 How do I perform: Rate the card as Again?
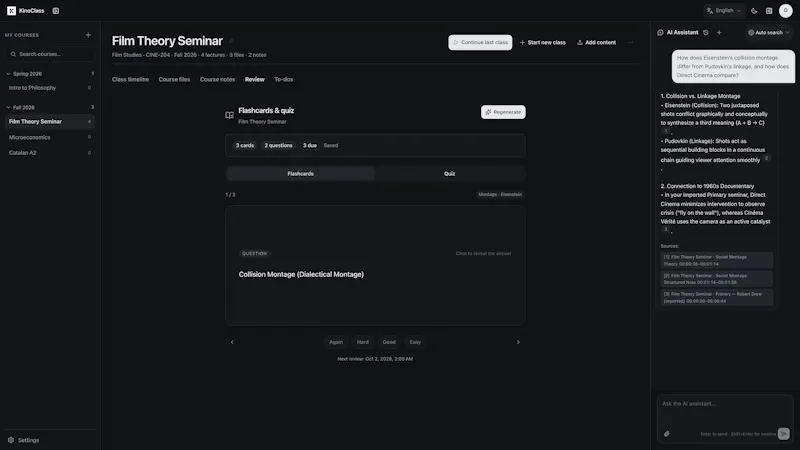(x=336, y=342)
